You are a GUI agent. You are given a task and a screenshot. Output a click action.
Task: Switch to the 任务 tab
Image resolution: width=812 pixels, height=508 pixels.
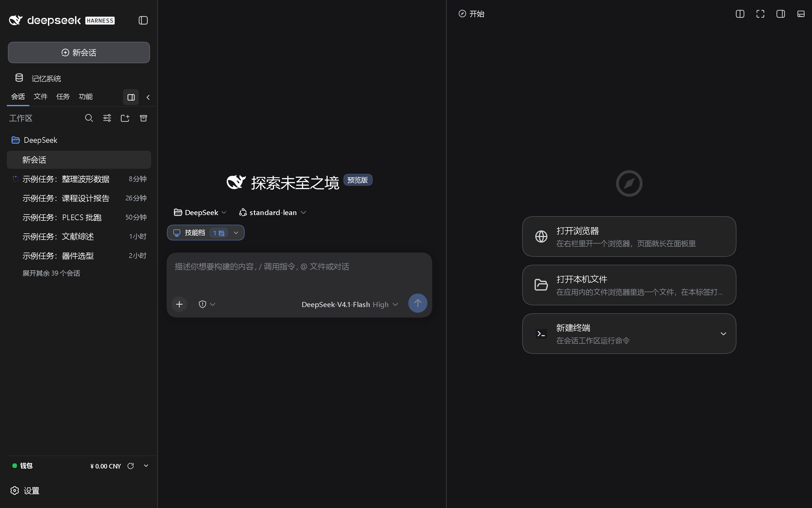pos(63,97)
